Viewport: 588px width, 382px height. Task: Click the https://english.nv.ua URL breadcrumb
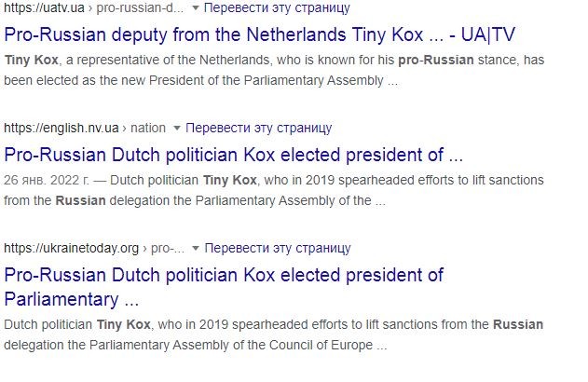[x=62, y=128]
